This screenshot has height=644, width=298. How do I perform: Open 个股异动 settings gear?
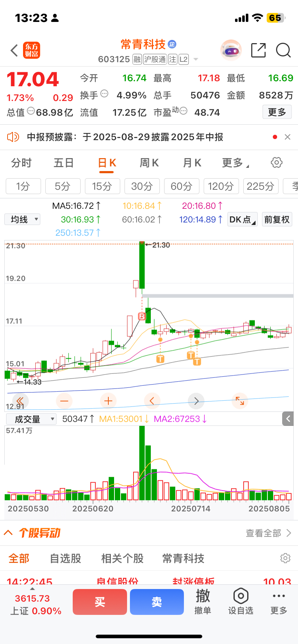tap(285, 558)
